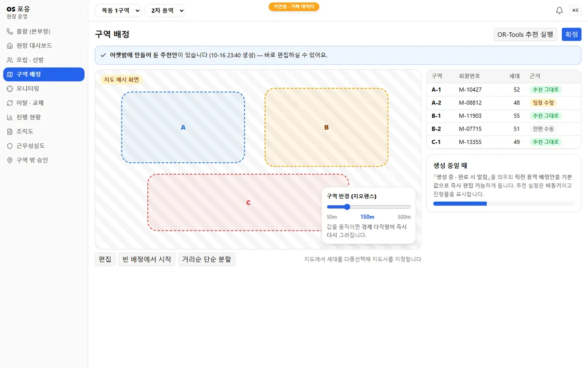Click the 전면 수동 badge in row B-2
Image resolution: width=588 pixels, height=368 pixels.
[x=543, y=129]
